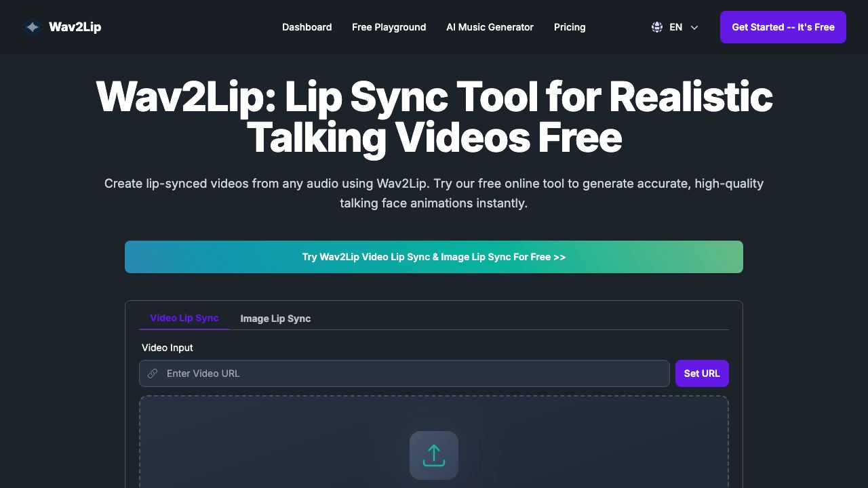Click the Set URL button
This screenshot has width=868, height=488.
[x=702, y=373]
